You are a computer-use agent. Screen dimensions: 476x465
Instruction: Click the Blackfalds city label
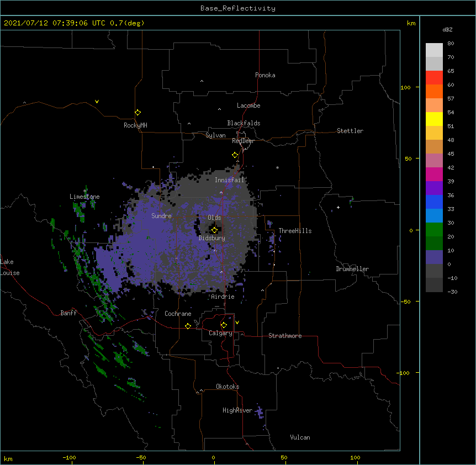(244, 123)
